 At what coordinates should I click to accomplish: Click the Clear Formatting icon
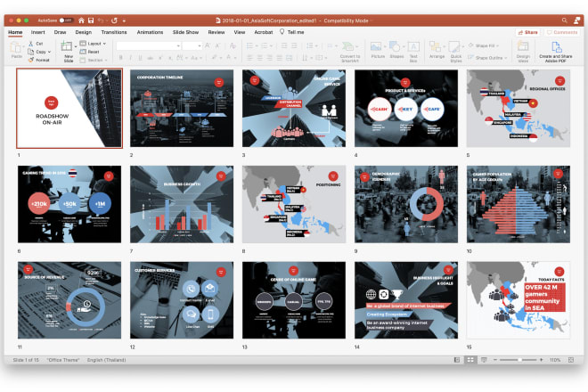pos(233,45)
